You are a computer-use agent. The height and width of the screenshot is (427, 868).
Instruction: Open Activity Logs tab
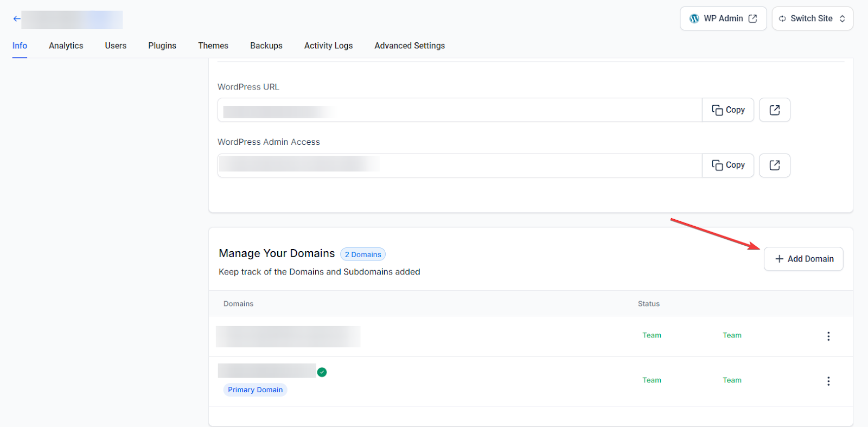[328, 46]
